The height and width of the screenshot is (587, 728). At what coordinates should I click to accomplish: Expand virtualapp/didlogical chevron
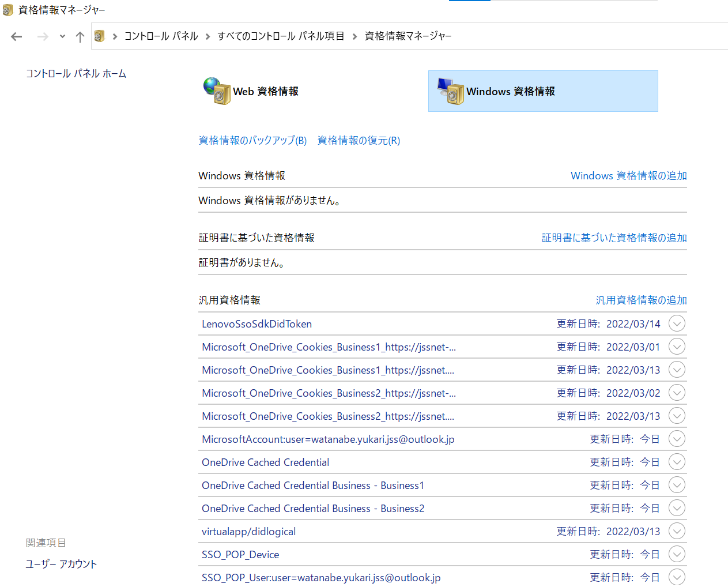(x=677, y=531)
